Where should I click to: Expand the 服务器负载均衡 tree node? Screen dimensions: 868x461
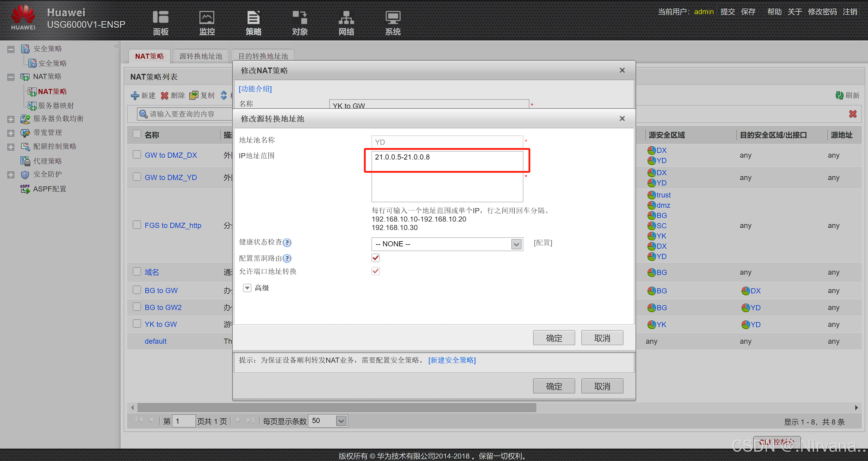(11, 119)
